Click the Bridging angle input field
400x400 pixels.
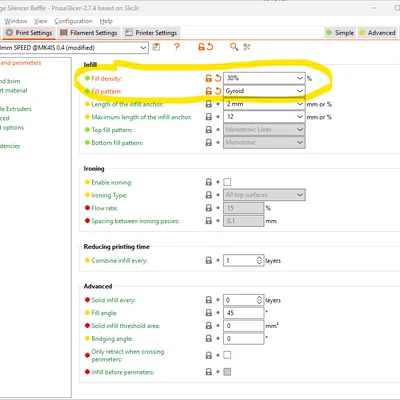(x=244, y=339)
